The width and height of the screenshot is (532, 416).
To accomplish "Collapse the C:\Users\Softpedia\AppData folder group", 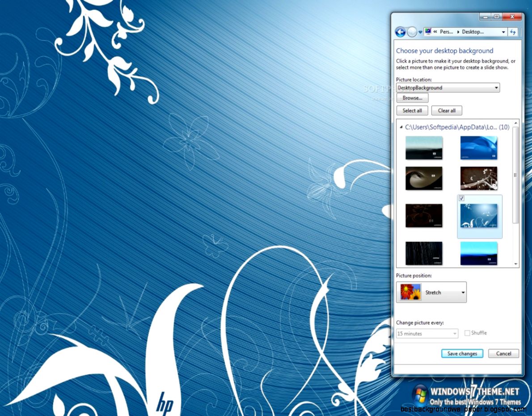I will (401, 127).
